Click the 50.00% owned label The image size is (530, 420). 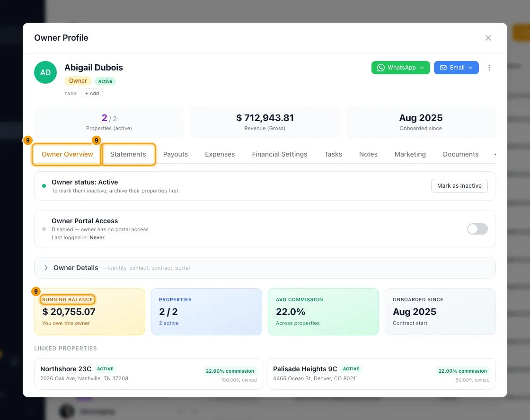tap(473, 380)
